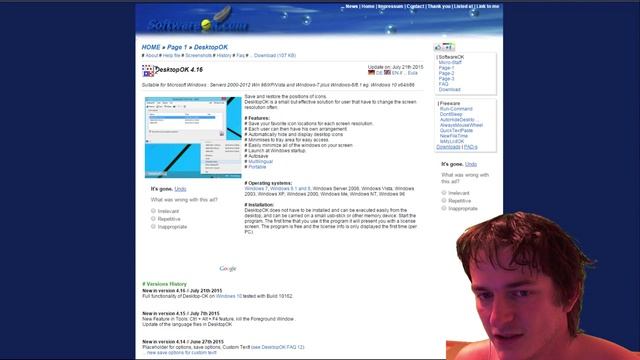Open IsMyLcdOK in the Freeware list
The height and width of the screenshot is (360, 640).
pos(452,141)
